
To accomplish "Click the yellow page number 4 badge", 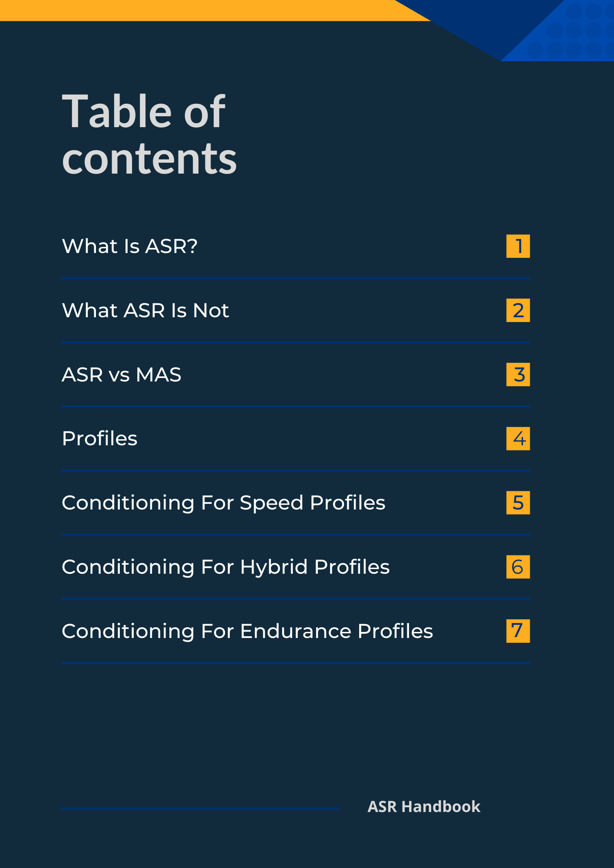I will [518, 438].
